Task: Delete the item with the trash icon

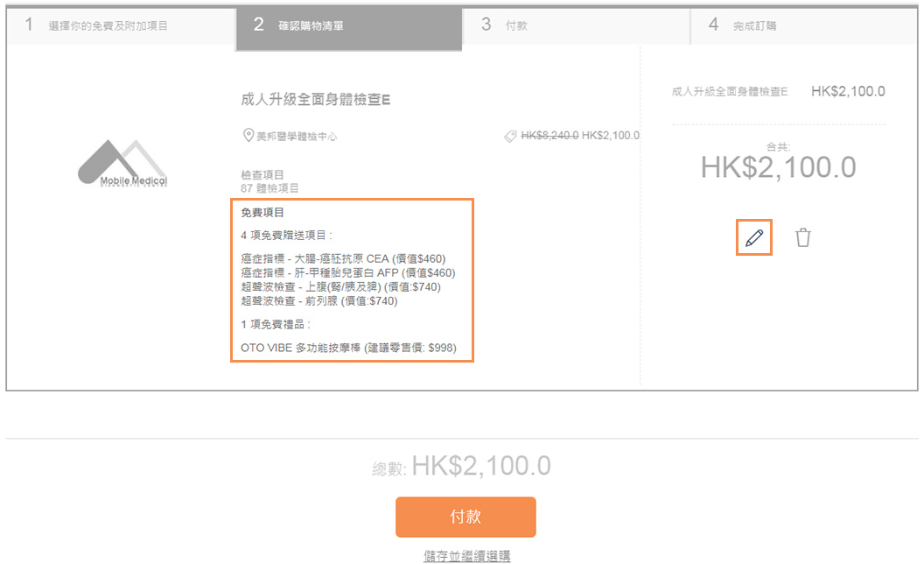Action: pos(802,237)
